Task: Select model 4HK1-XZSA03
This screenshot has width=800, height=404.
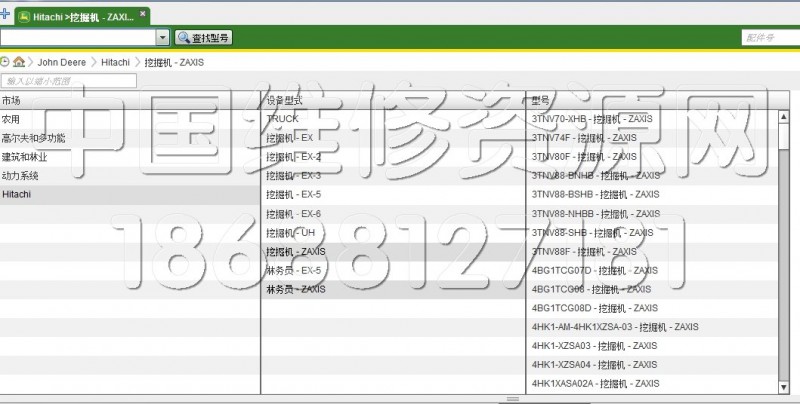Action: click(652, 346)
